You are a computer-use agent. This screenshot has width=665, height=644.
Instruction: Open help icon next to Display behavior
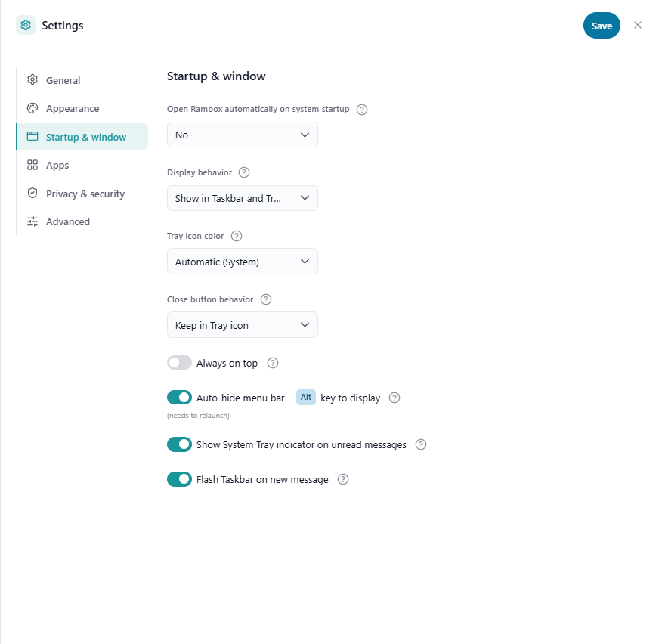[x=244, y=172]
